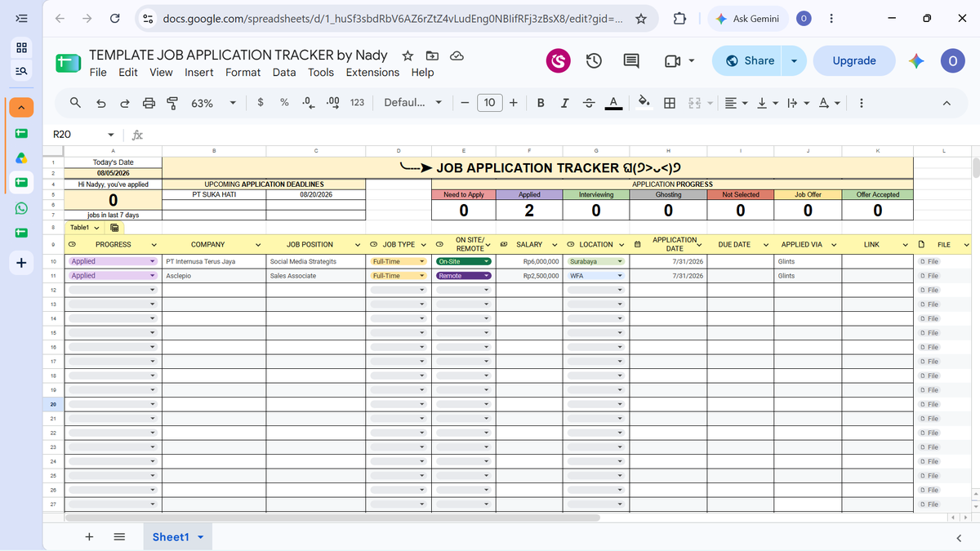Click the Upgrade button
The width and height of the screenshot is (980, 551).
click(x=854, y=60)
